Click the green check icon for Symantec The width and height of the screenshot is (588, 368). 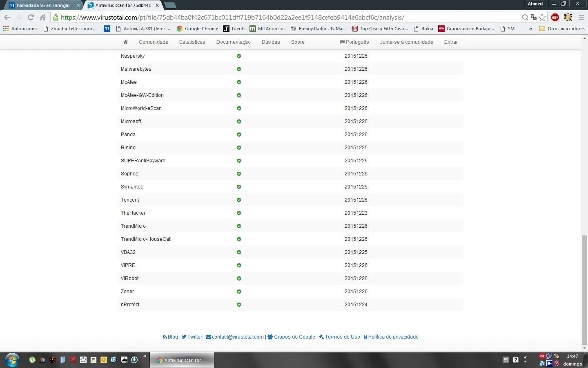239,187
